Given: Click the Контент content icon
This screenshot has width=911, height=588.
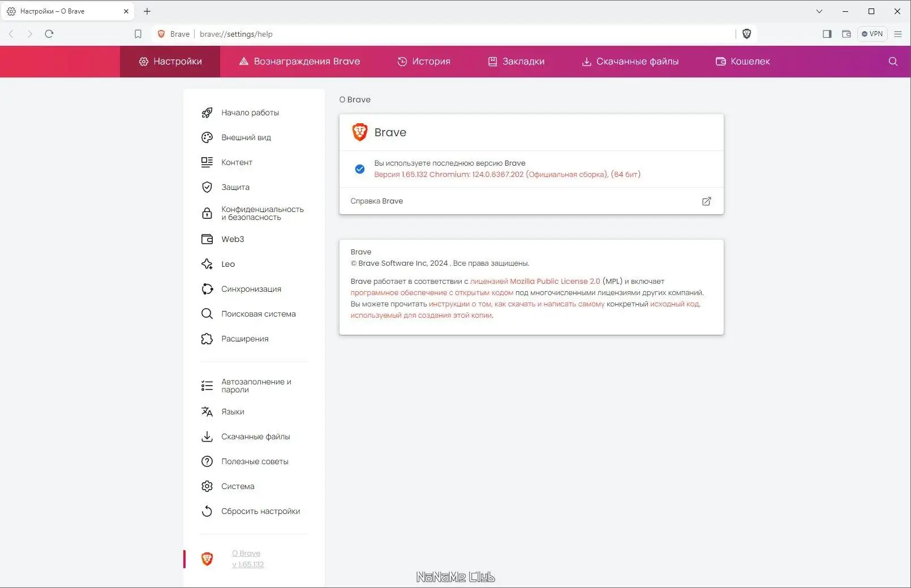Looking at the screenshot, I should pyautogui.click(x=207, y=162).
